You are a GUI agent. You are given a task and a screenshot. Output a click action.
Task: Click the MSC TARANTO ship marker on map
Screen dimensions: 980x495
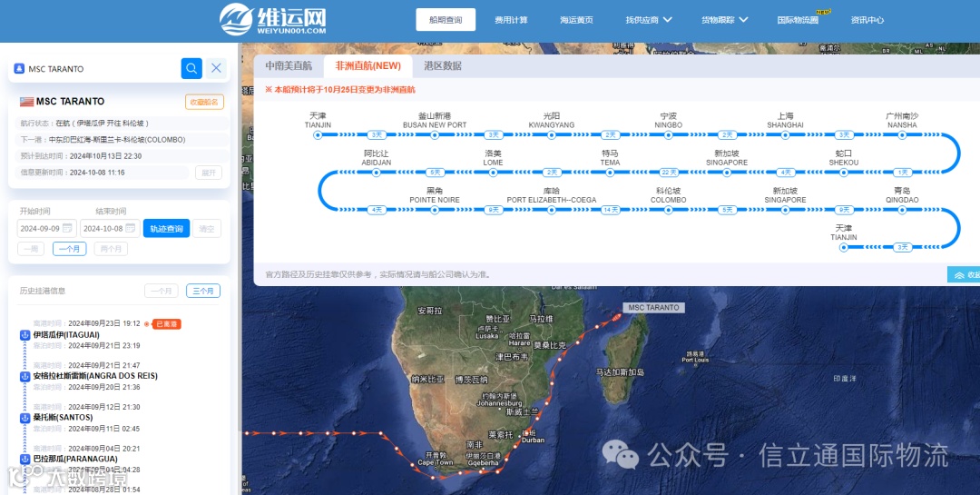coord(618,318)
